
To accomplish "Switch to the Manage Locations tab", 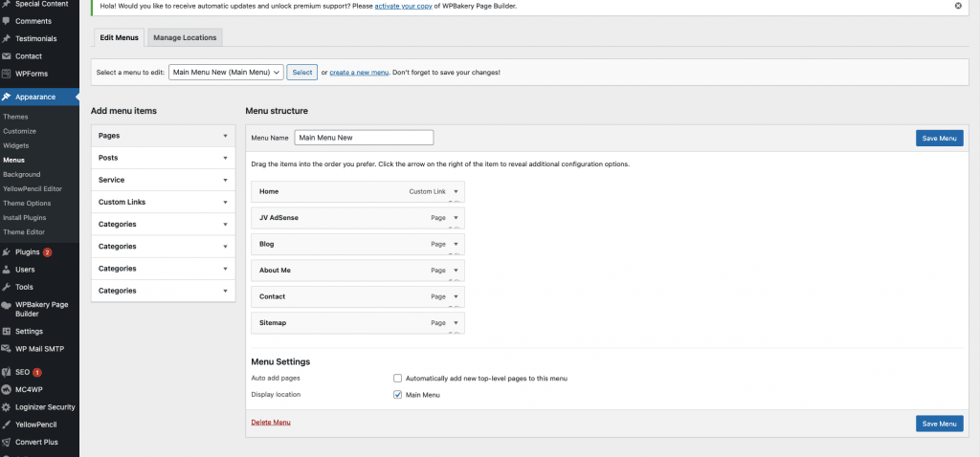I will coord(186,37).
